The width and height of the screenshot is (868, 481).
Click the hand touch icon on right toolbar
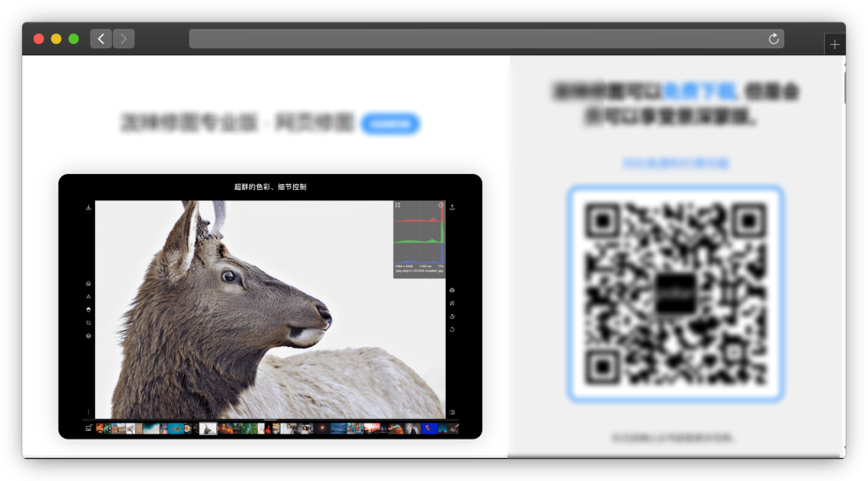point(452,316)
